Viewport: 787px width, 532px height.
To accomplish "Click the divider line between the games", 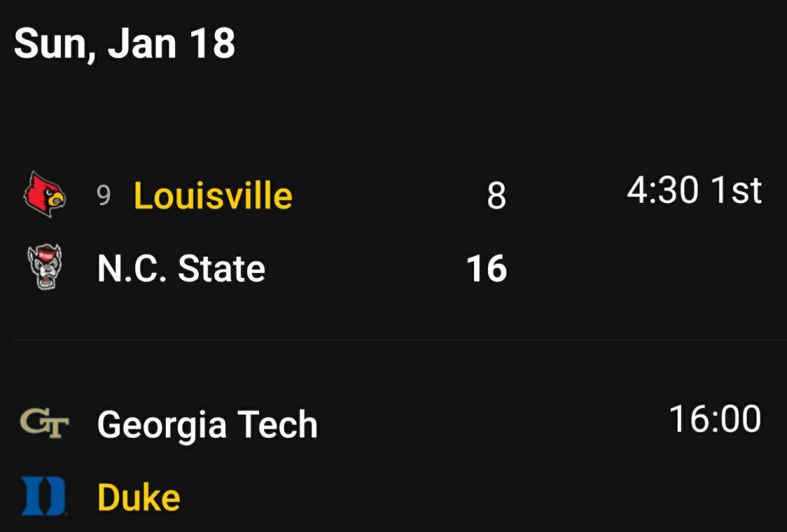I will tap(393, 340).
